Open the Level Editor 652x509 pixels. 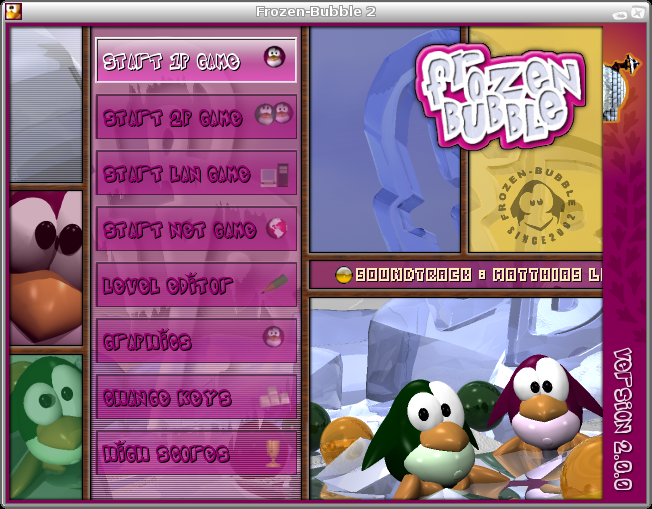point(196,285)
